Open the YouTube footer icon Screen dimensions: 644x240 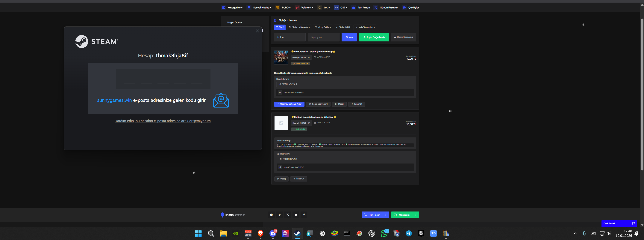[x=296, y=215]
